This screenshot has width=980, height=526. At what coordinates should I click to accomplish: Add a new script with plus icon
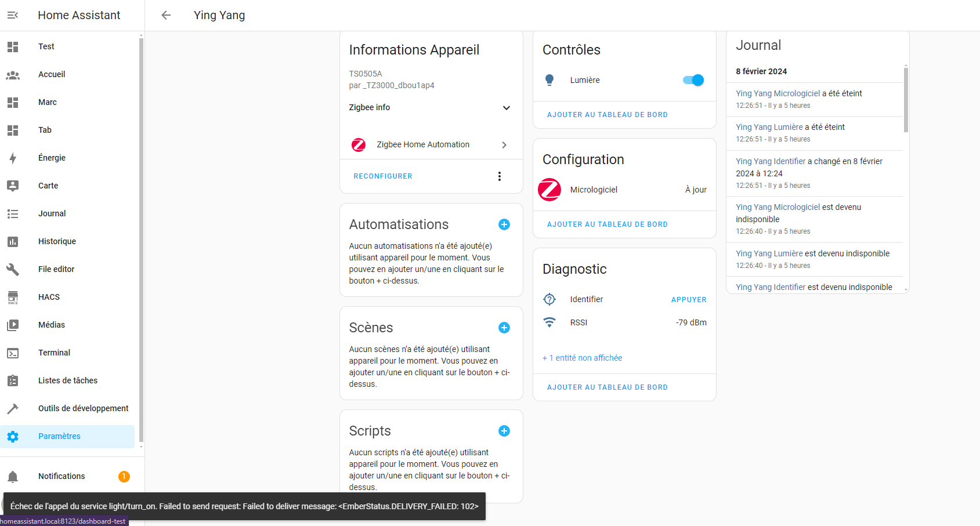point(504,431)
